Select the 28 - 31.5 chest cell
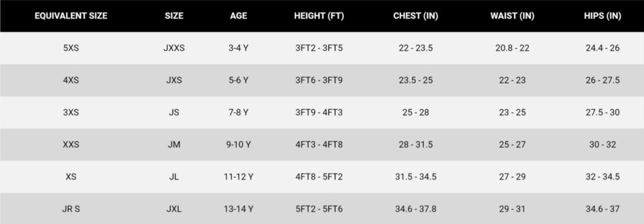 416,145
